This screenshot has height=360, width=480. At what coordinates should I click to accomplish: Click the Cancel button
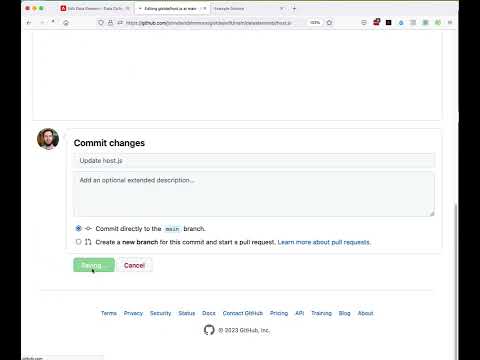134,265
